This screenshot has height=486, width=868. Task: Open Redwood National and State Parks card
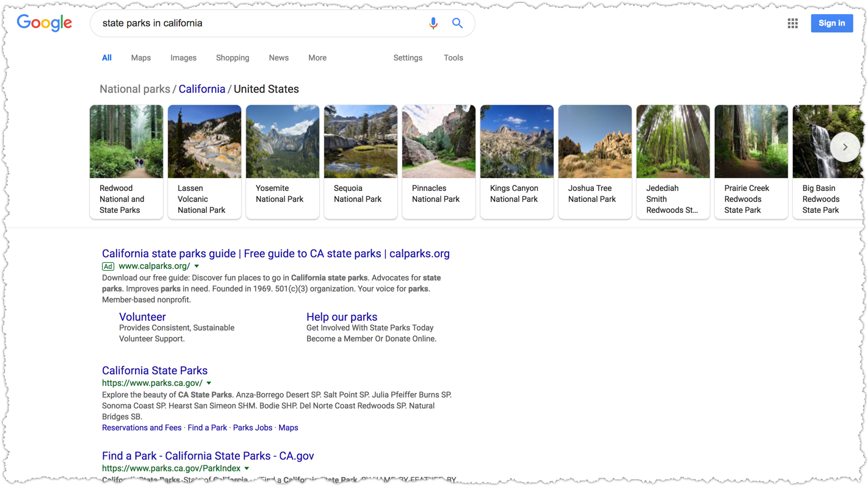pos(126,162)
